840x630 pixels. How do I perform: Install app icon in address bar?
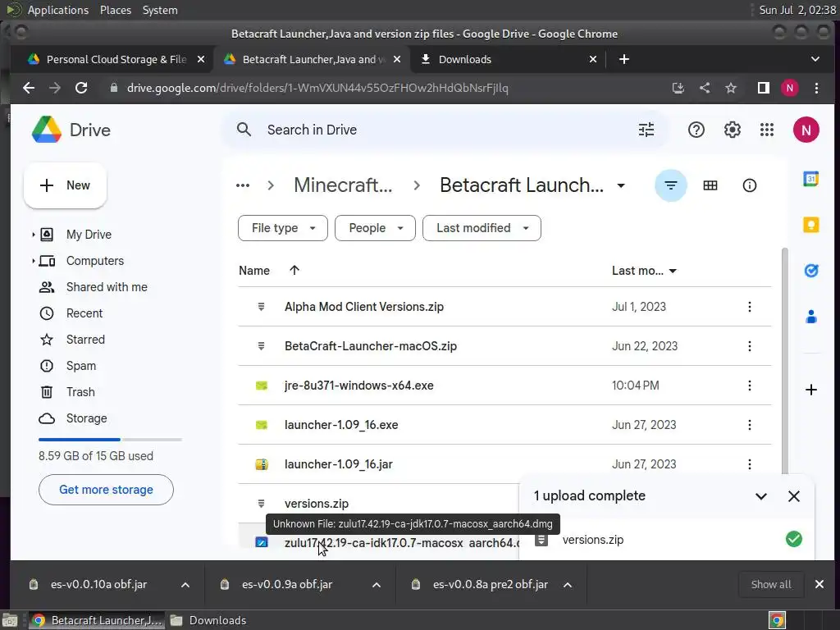pyautogui.click(x=678, y=88)
